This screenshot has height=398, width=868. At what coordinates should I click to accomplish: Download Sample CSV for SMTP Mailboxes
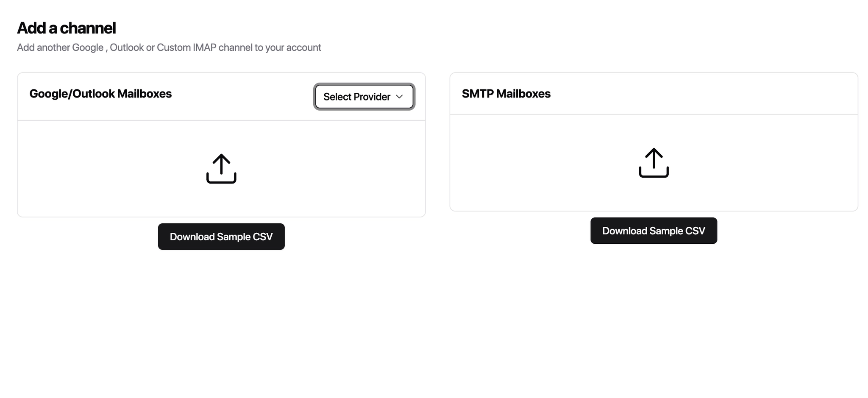pyautogui.click(x=654, y=231)
